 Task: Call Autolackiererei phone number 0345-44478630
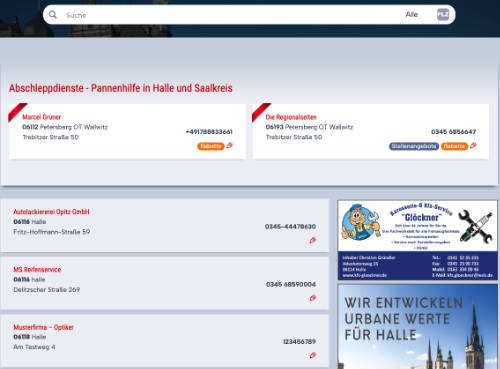290,227
